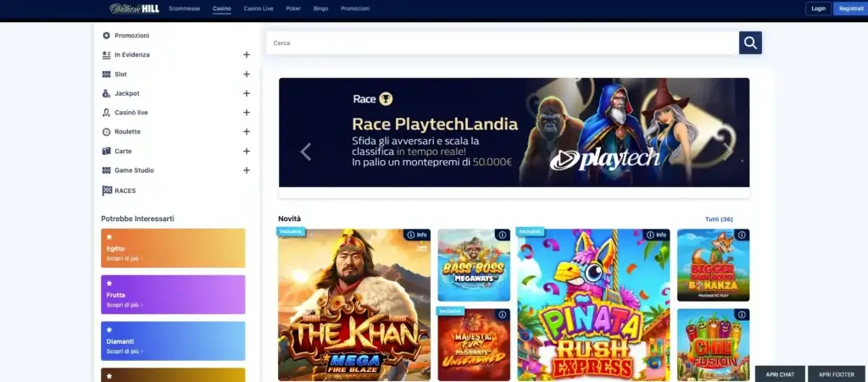
Task: Click the Jackpot money bag icon
Action: (x=106, y=93)
